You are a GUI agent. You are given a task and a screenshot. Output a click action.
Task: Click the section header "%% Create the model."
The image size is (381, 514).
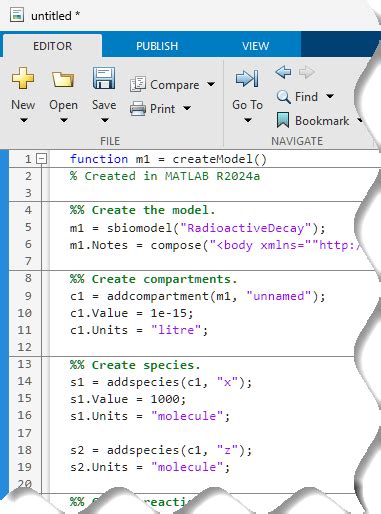pos(143,210)
